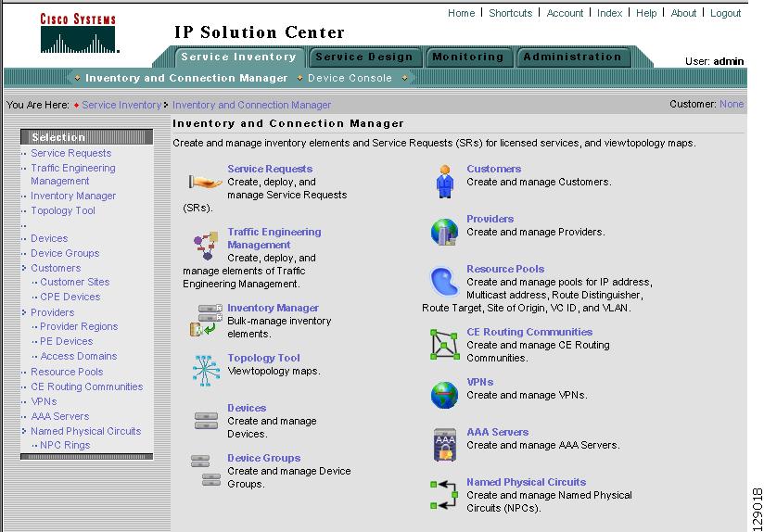Click Service Inventory in the breadcrumb
This screenshot has height=532, width=764.
pos(121,105)
